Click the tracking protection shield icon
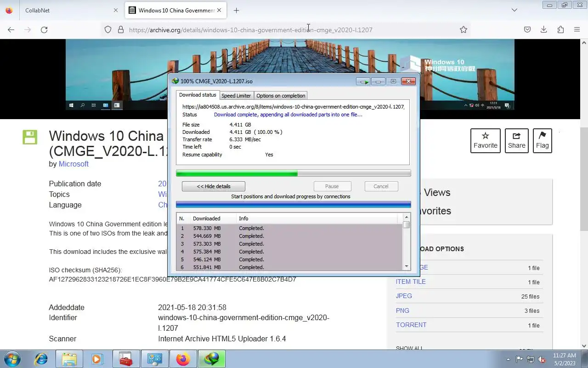This screenshot has height=368, width=588. click(x=108, y=29)
